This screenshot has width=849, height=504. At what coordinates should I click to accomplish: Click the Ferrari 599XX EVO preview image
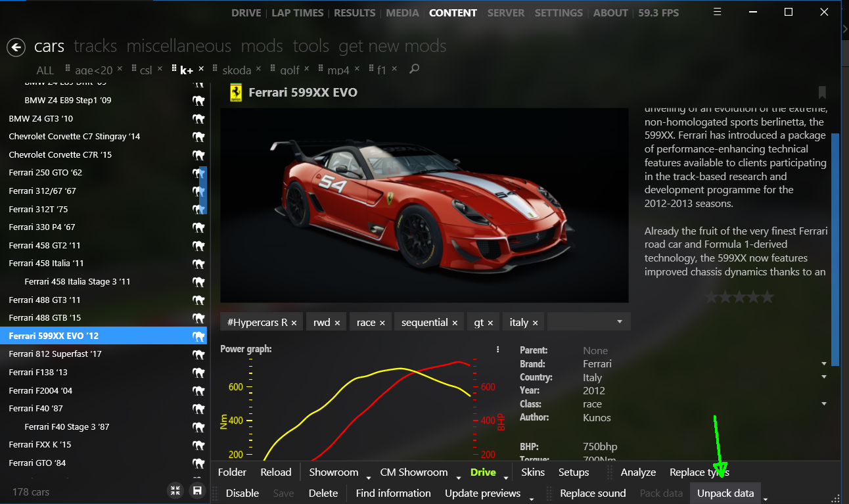click(x=424, y=206)
